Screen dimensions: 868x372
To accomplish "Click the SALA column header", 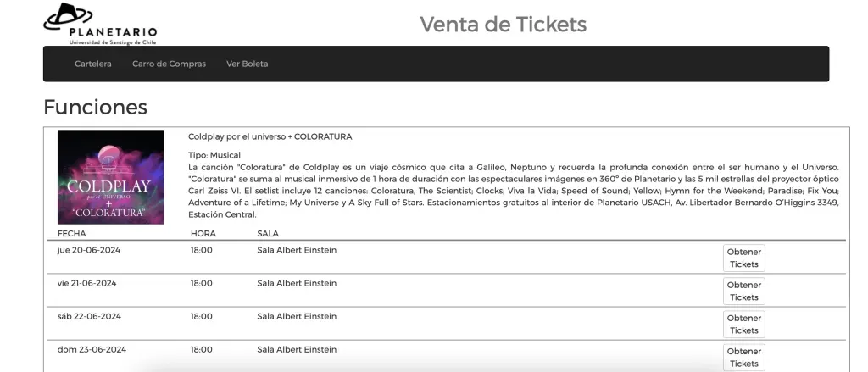I will pyautogui.click(x=268, y=233).
